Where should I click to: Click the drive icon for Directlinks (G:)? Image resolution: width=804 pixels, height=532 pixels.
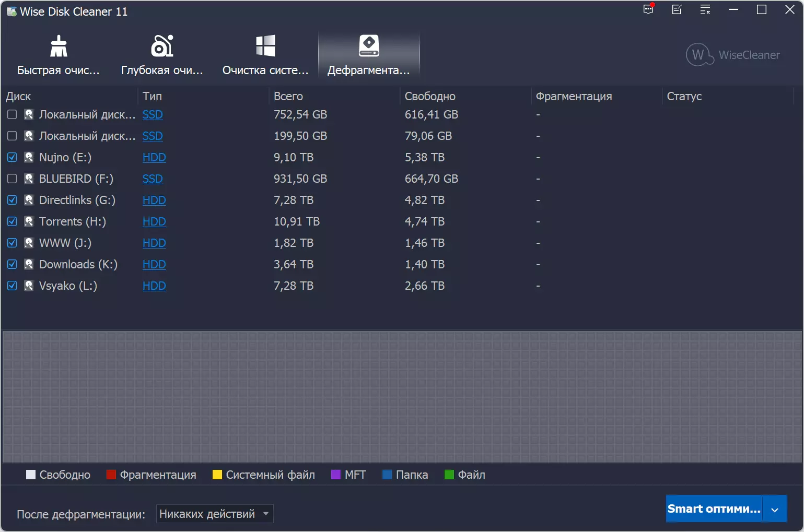pyautogui.click(x=29, y=200)
